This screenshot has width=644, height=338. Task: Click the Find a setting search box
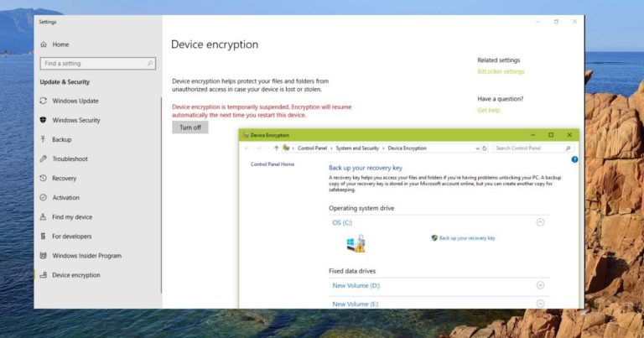pyautogui.click(x=98, y=63)
